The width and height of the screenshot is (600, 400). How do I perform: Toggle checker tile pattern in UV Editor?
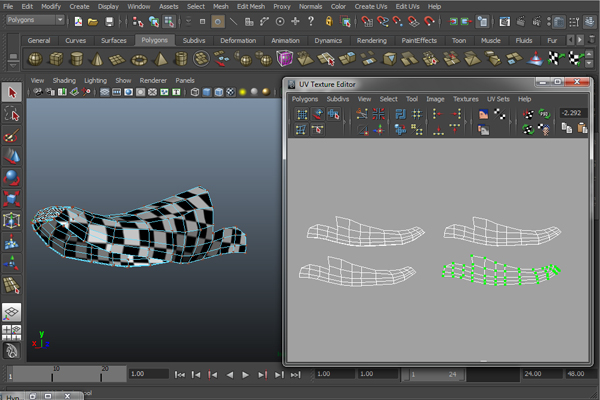[499, 114]
